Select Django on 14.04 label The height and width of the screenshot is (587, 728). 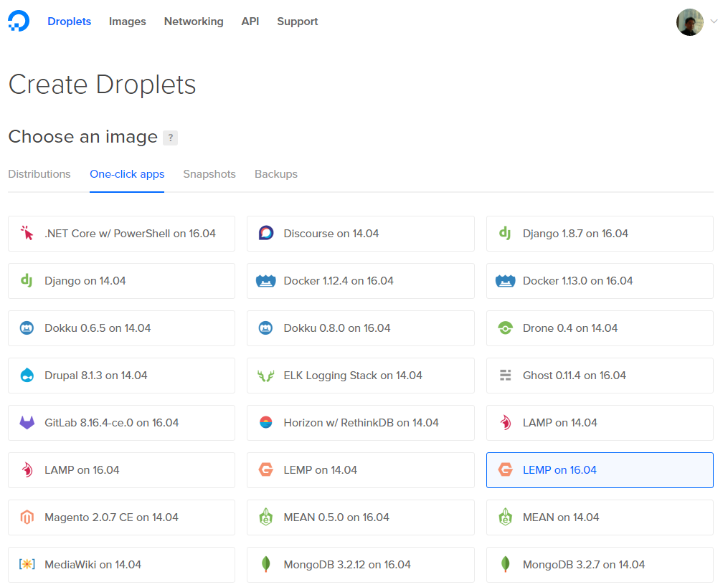click(x=85, y=281)
